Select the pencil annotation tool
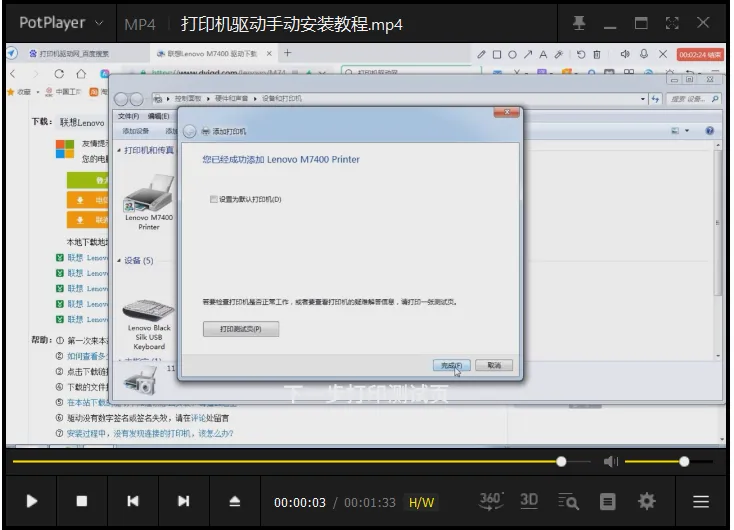734x530 pixels. click(481, 54)
